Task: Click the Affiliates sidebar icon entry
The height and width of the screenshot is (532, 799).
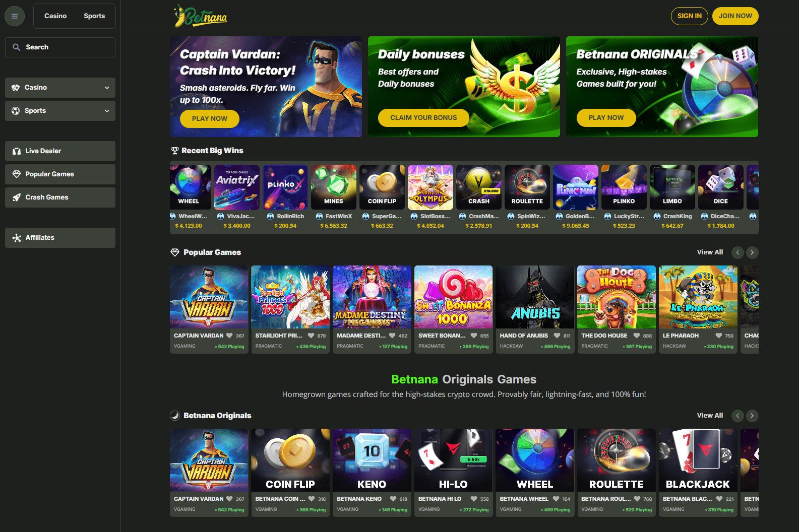Action: click(x=60, y=238)
